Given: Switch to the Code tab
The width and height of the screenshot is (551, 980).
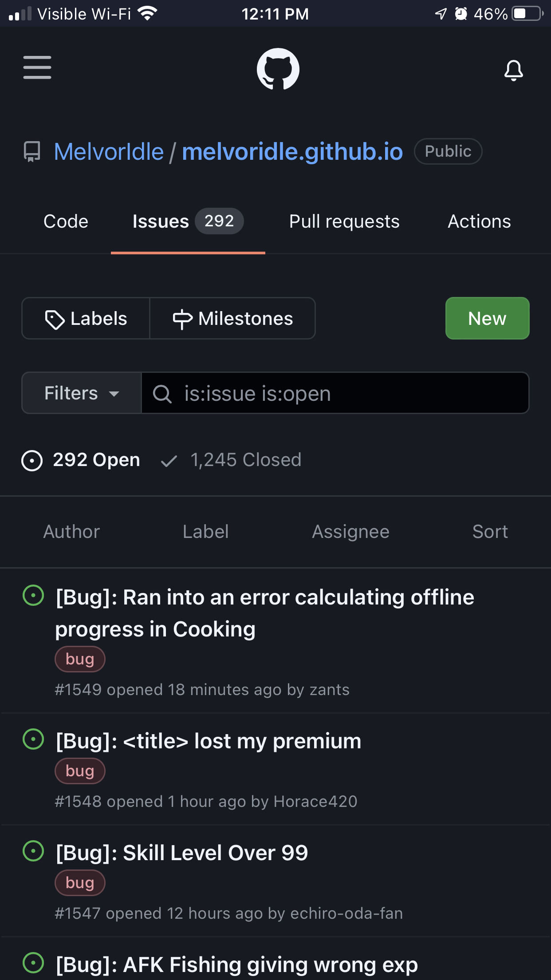Looking at the screenshot, I should point(65,221).
